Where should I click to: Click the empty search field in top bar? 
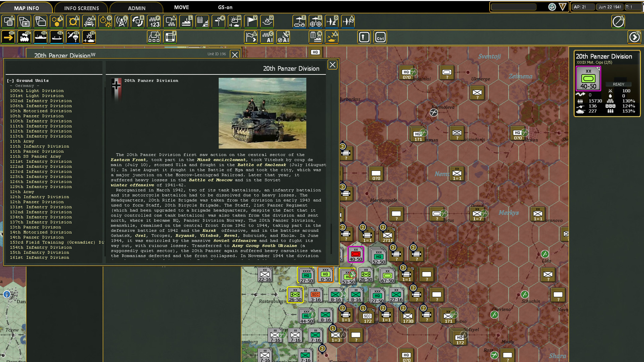pyautogui.click(x=514, y=7)
